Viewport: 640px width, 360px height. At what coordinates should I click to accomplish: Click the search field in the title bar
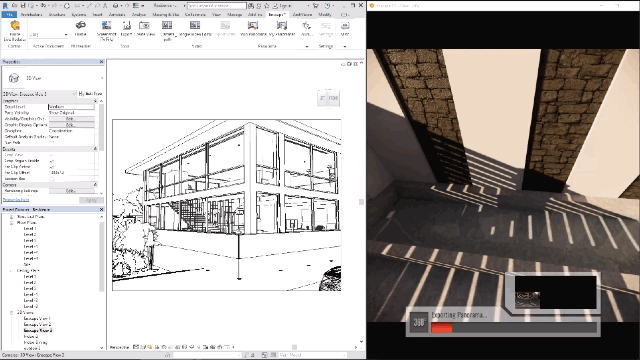pyautogui.click(x=217, y=6)
